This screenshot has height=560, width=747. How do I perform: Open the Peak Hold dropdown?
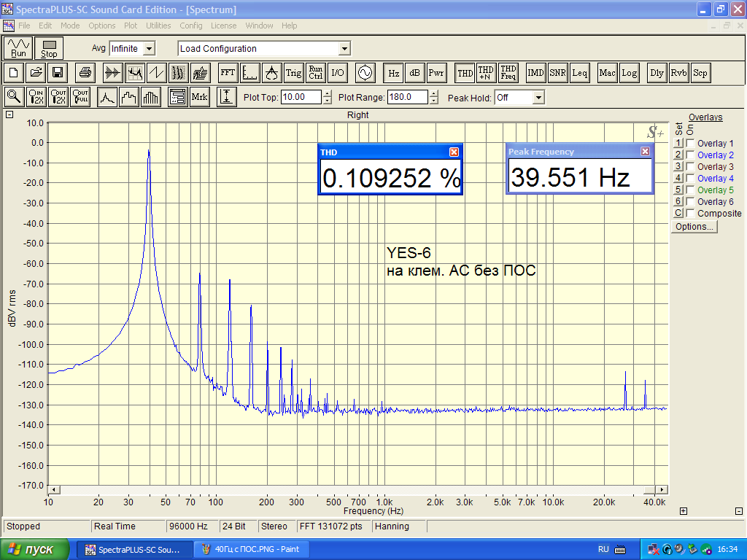pos(538,98)
